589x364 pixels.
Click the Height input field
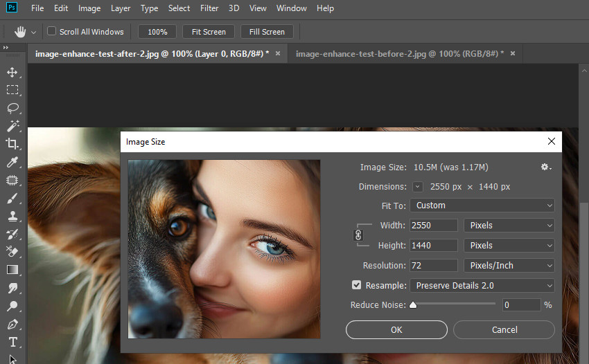coord(434,246)
